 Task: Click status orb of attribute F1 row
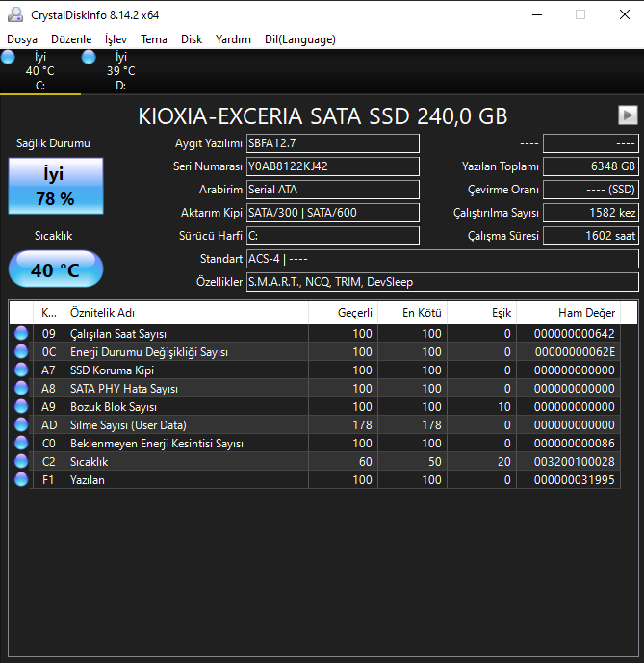coord(21,479)
